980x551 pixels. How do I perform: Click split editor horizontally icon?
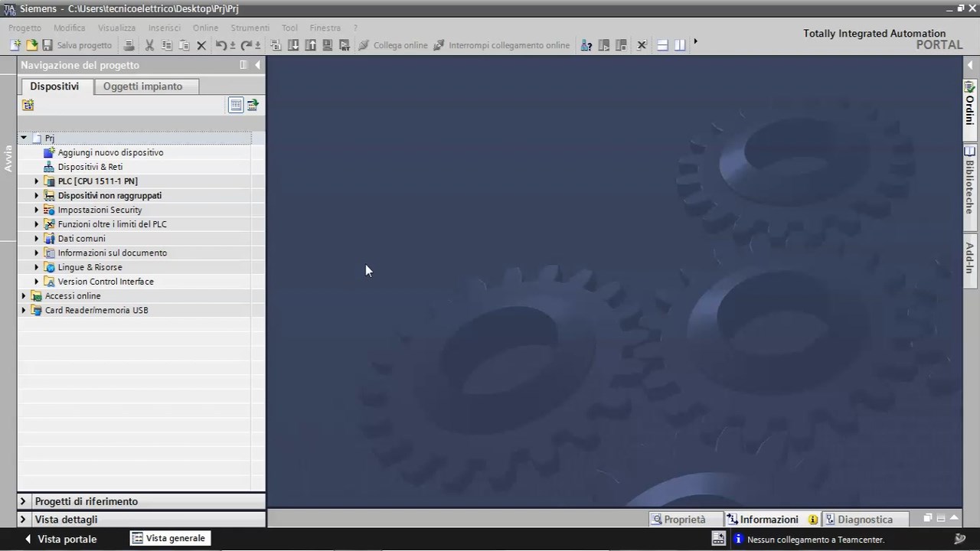pyautogui.click(x=663, y=45)
